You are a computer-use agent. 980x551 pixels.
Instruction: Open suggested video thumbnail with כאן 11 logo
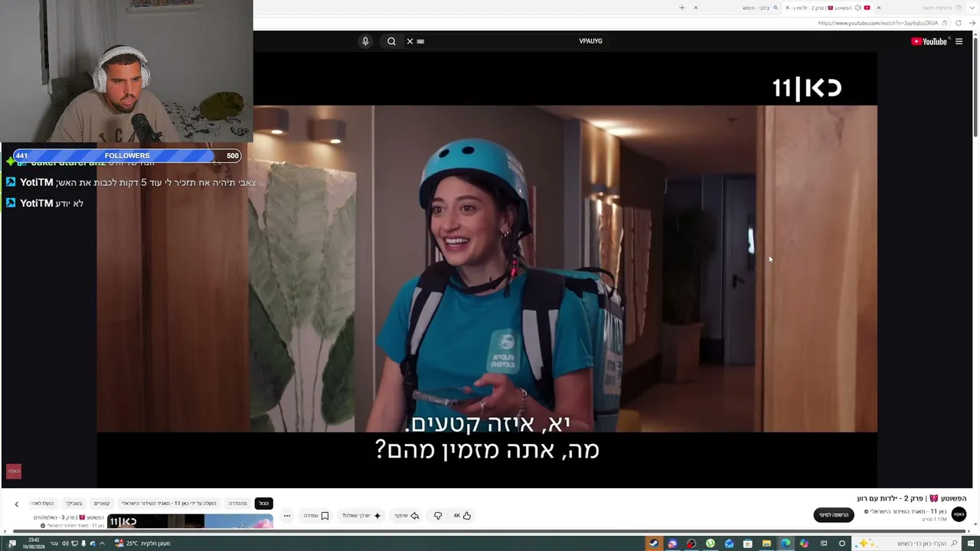[x=190, y=523]
